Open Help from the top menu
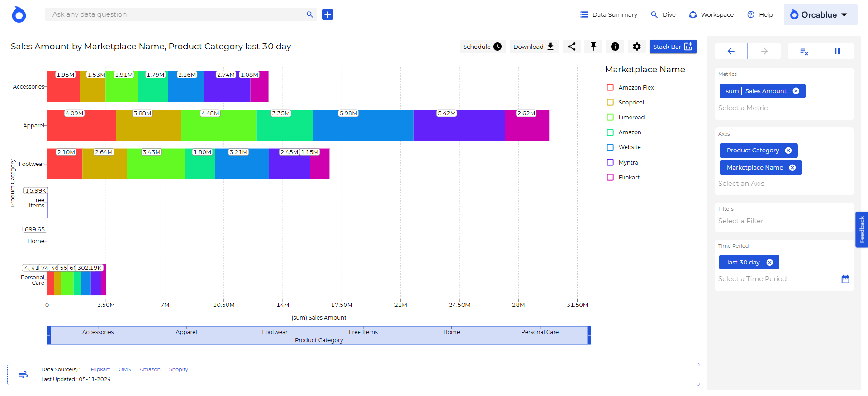Viewport: 868px width, 396px height. point(760,14)
